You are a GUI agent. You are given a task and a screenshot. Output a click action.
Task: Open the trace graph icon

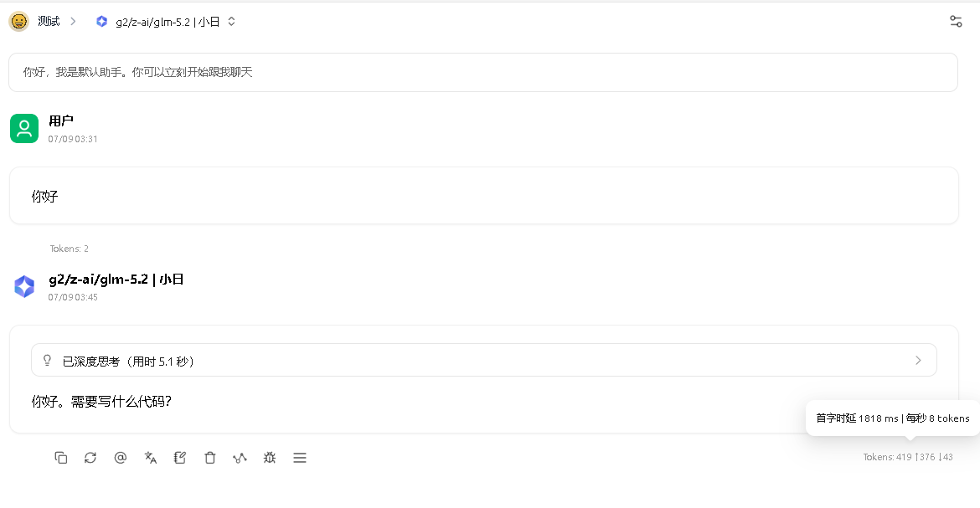click(240, 458)
